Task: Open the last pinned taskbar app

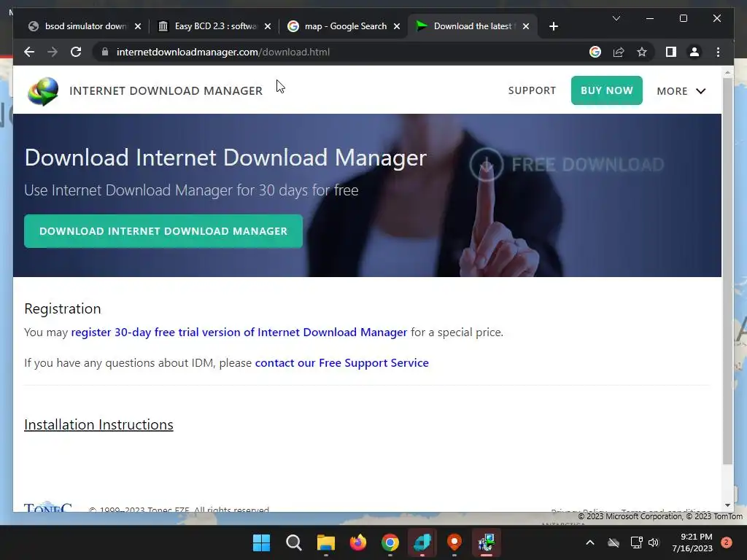Action: coord(487,542)
